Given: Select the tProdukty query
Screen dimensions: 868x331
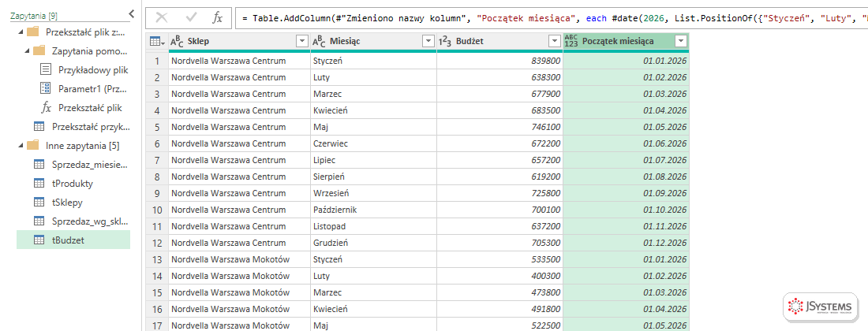Looking at the screenshot, I should (73, 184).
